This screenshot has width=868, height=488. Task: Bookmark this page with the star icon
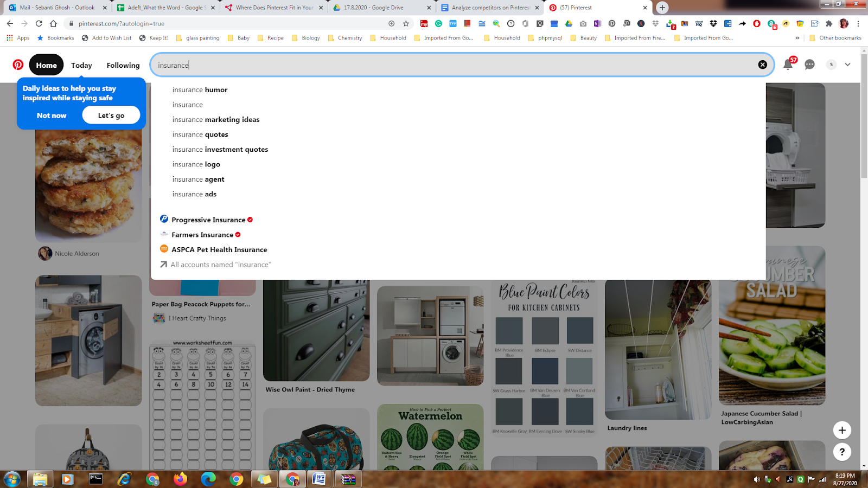pyautogui.click(x=406, y=23)
